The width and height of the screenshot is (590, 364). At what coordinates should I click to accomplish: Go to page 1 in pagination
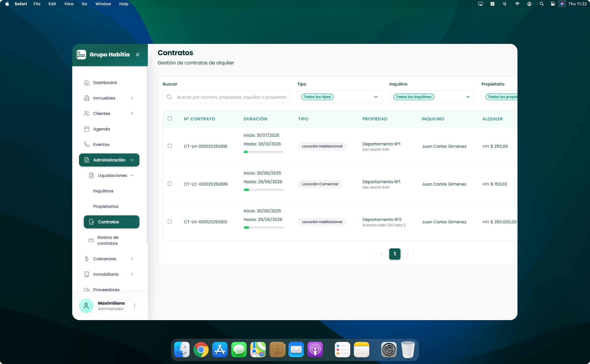click(395, 254)
